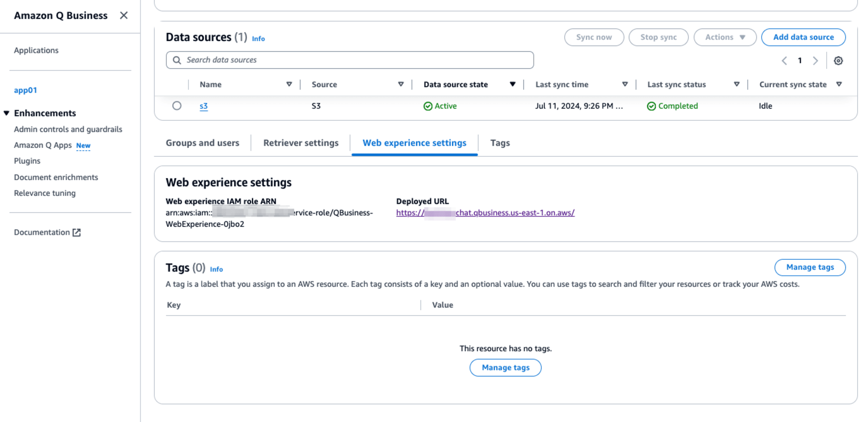Click the search magnifier icon
The height and width of the screenshot is (422, 868).
click(177, 60)
